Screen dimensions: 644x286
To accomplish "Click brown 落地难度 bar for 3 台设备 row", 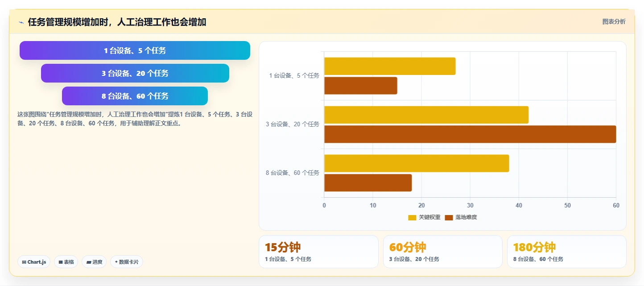I will tap(470, 134).
